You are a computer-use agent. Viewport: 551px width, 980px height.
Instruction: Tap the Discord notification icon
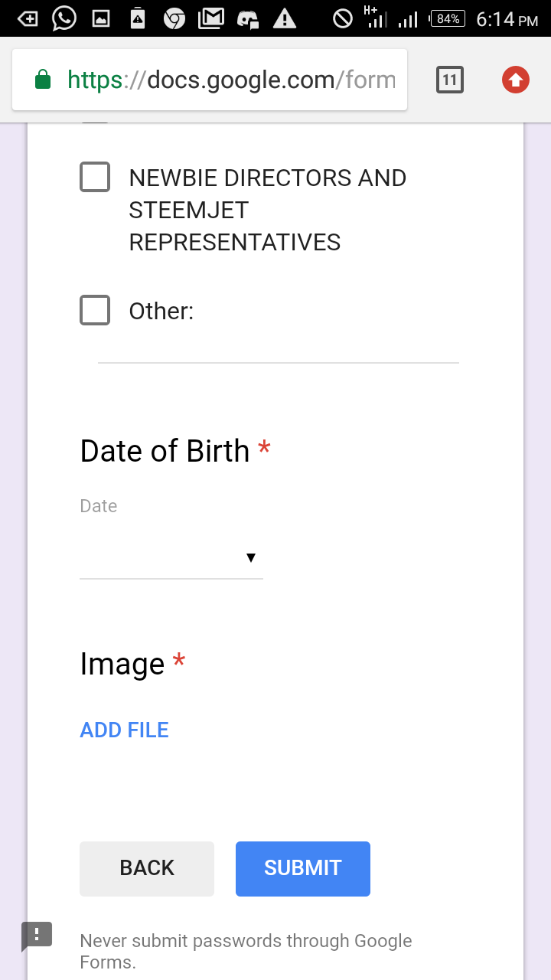(248, 18)
